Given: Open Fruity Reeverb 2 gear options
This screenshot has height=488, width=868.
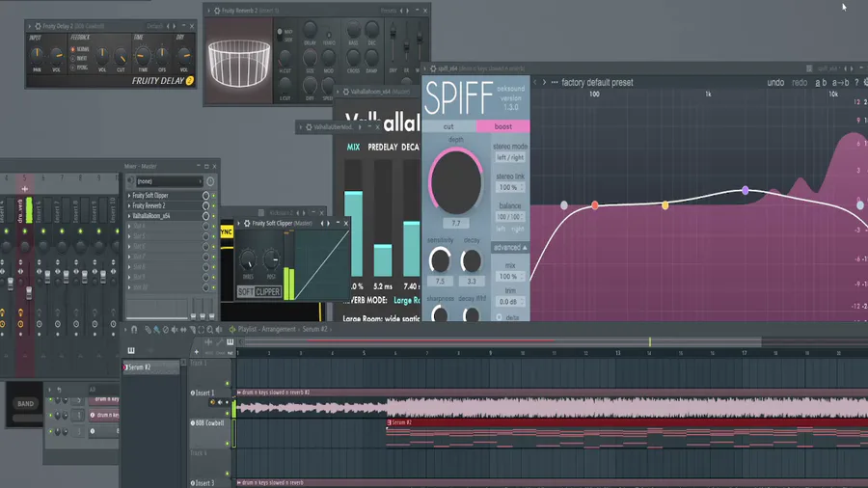Looking at the screenshot, I should click(217, 11).
